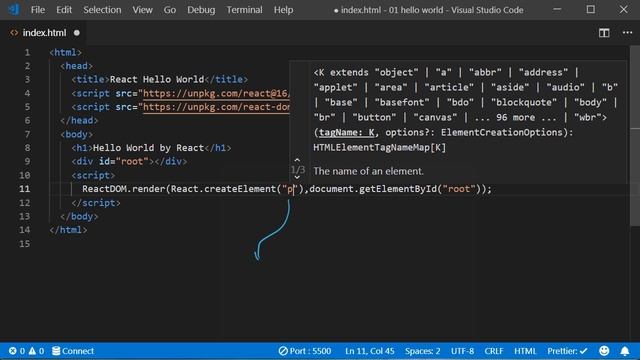Viewport: 640px width, 360px height.
Task: Open the File menu
Action: click(x=38, y=9)
